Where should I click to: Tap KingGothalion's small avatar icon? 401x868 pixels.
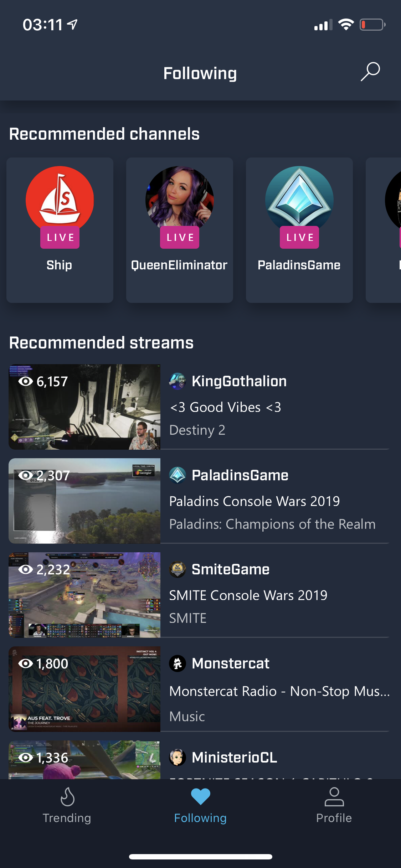coord(178,381)
